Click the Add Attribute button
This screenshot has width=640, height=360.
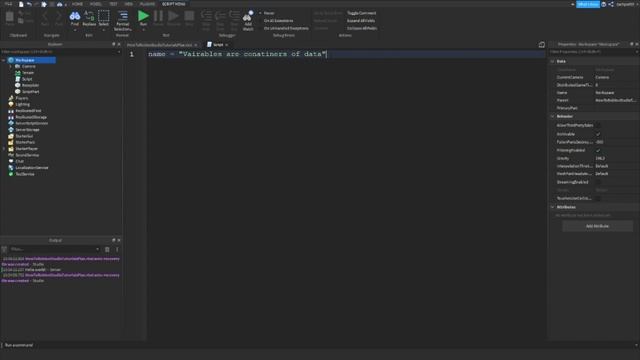click(x=598, y=226)
